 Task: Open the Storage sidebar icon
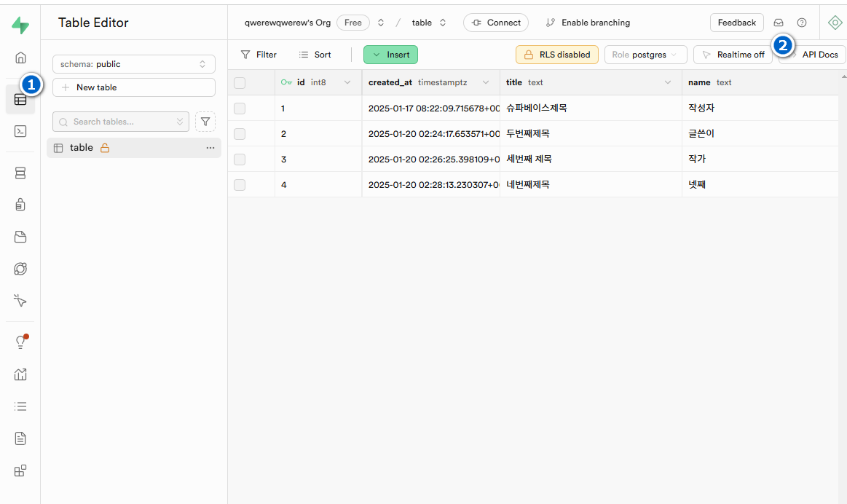tap(20, 237)
